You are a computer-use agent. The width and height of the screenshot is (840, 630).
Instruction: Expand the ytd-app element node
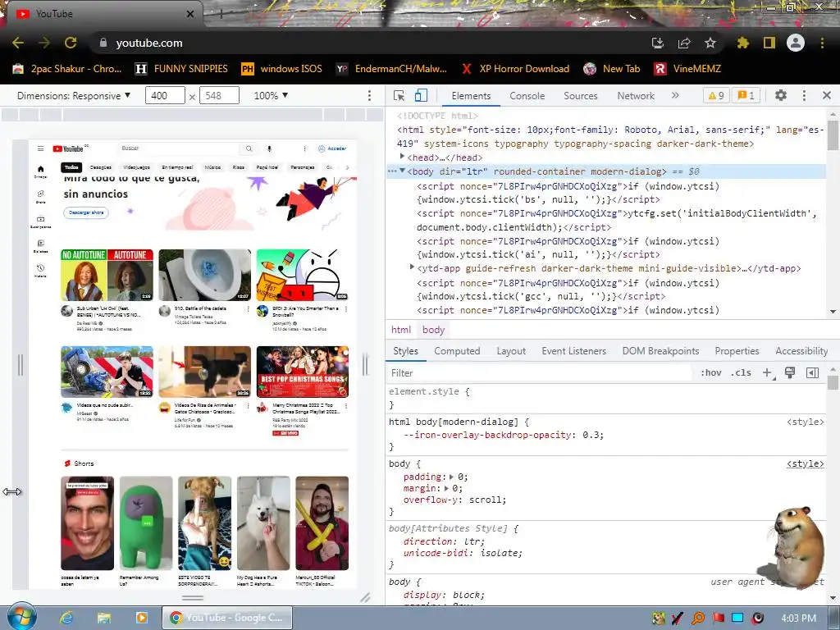coord(412,267)
